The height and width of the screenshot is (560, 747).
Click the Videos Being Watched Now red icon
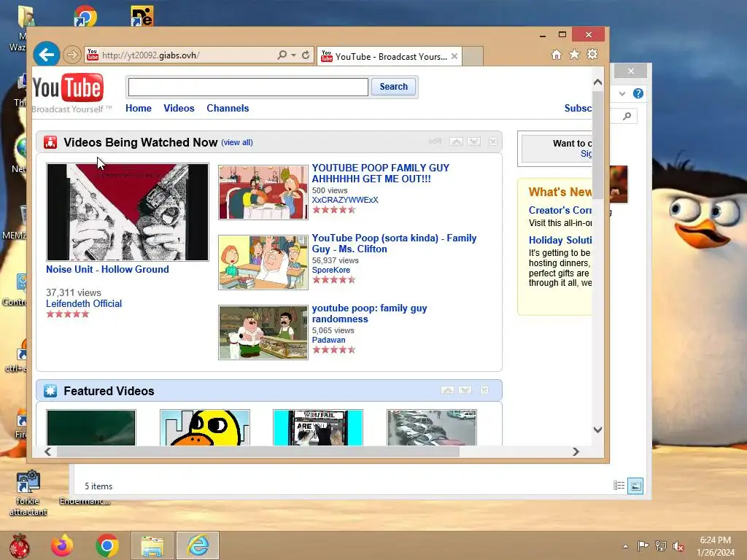click(x=50, y=142)
